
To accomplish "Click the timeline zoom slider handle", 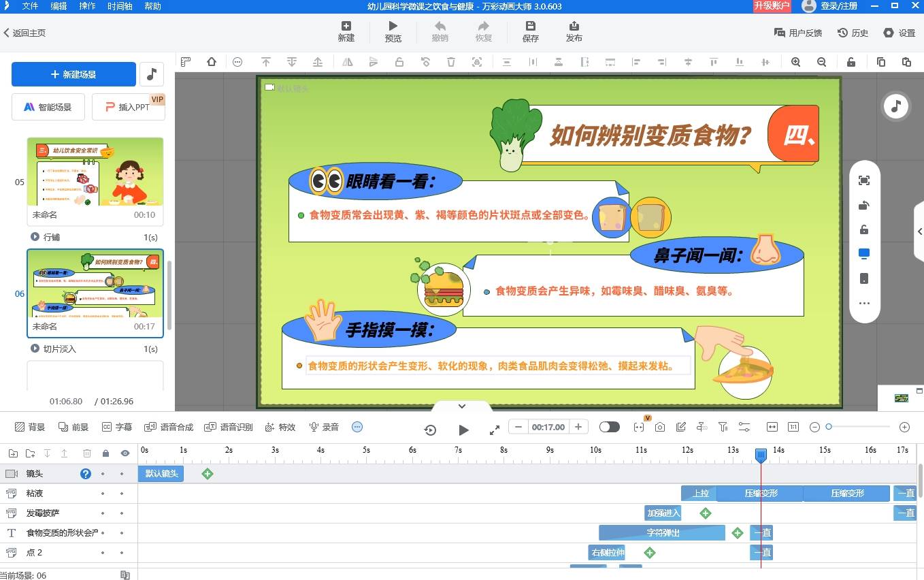I will [x=829, y=427].
